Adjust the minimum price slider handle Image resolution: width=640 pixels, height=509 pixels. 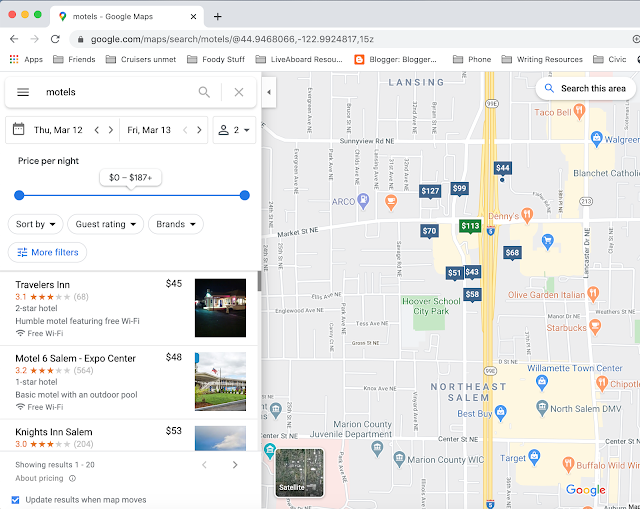pyautogui.click(x=19, y=195)
